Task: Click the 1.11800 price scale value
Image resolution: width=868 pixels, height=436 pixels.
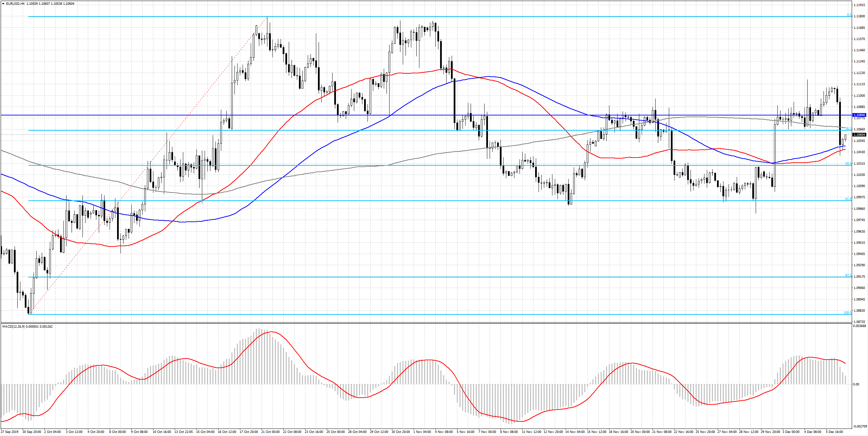Action: pos(859,16)
